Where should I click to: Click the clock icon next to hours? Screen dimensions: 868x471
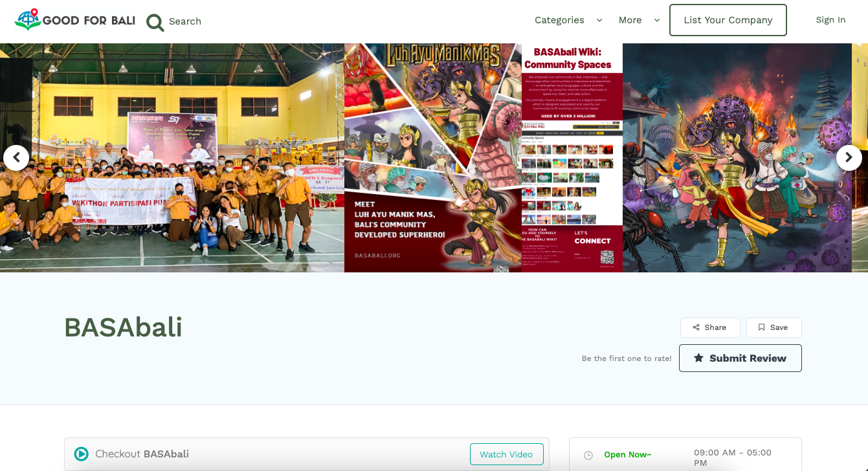pyautogui.click(x=588, y=455)
